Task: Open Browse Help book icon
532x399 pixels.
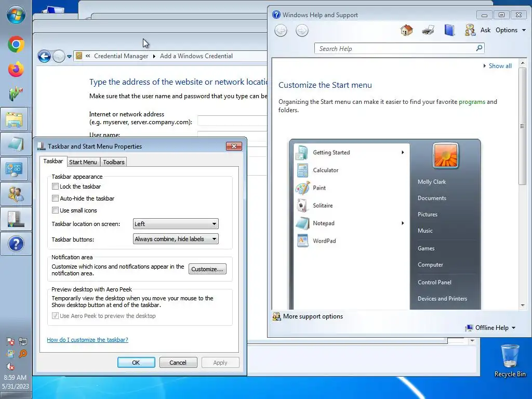Action: tap(449, 30)
